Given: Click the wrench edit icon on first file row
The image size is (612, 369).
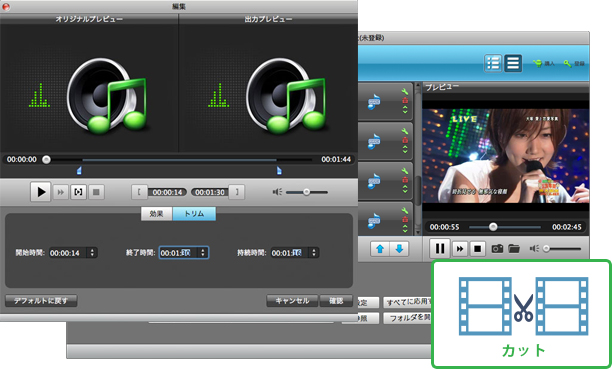Looking at the screenshot, I should point(405,92).
